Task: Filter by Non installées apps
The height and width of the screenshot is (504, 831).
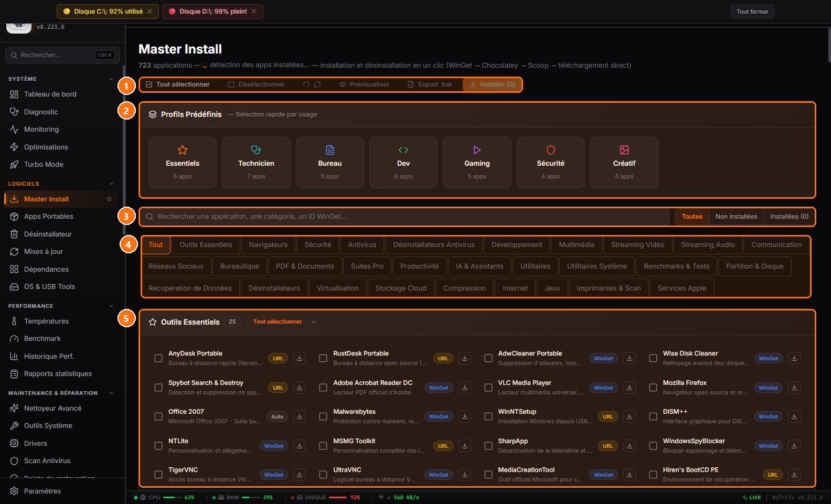Action: click(x=736, y=217)
